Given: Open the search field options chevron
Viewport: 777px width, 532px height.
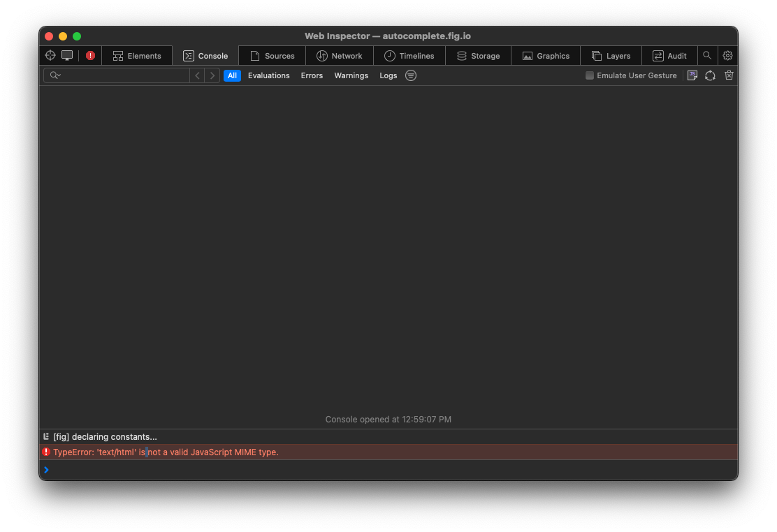Looking at the screenshot, I should tap(61, 75).
